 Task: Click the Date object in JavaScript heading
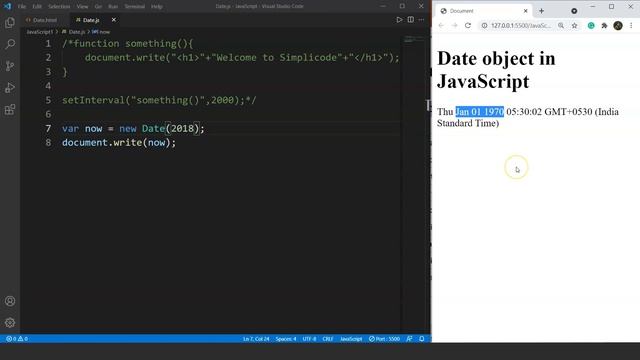[x=496, y=70]
